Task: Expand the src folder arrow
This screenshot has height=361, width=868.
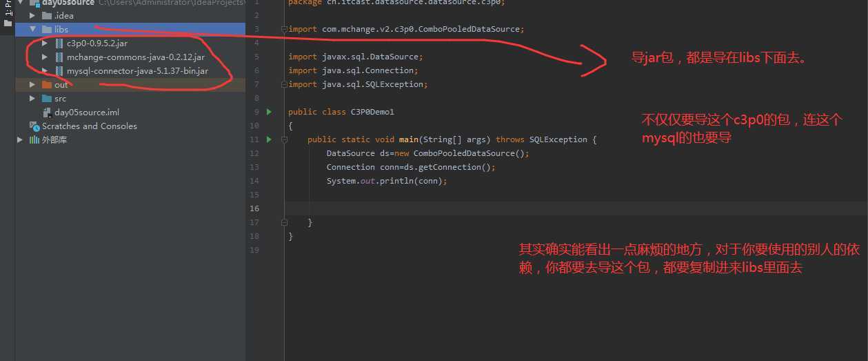Action: coord(32,98)
